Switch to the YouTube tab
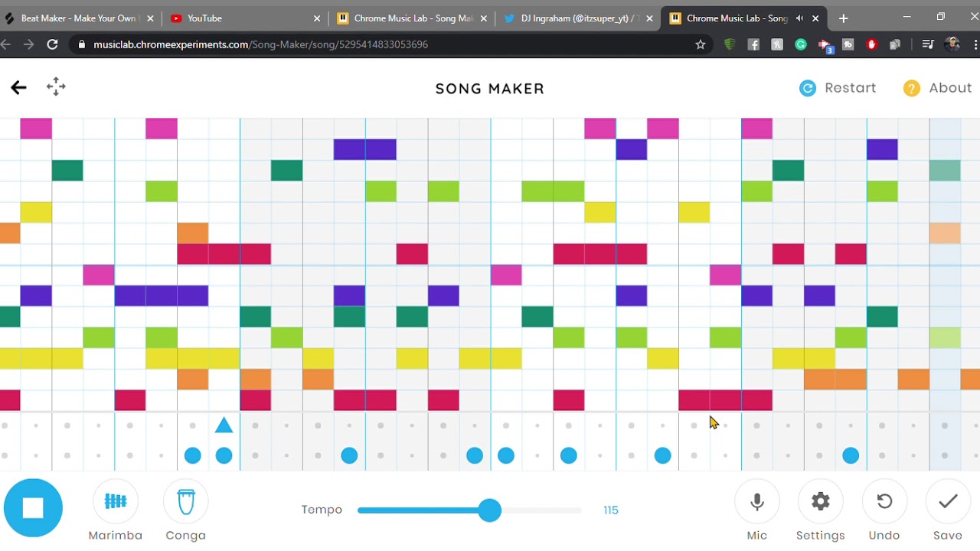 [245, 18]
